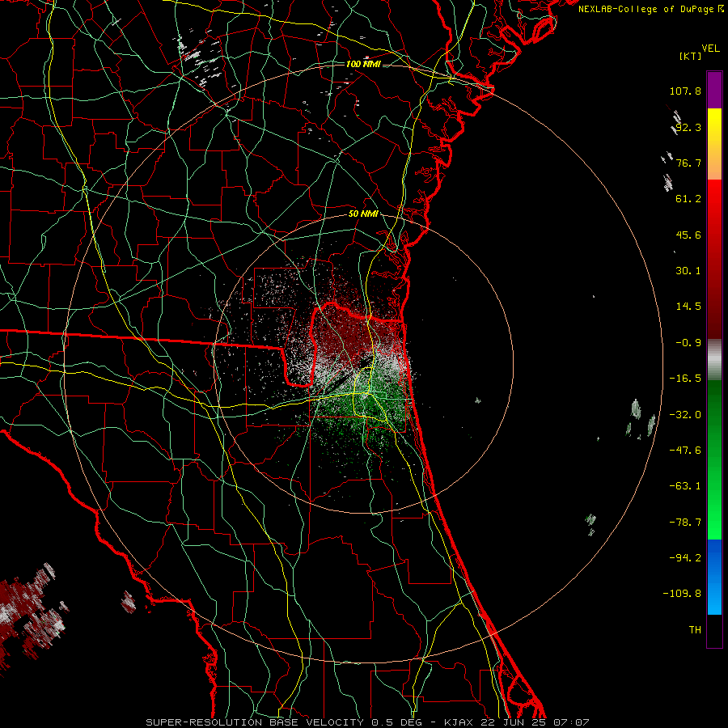Click the -32.0 legend value
The image size is (728, 728).
pyautogui.click(x=685, y=415)
